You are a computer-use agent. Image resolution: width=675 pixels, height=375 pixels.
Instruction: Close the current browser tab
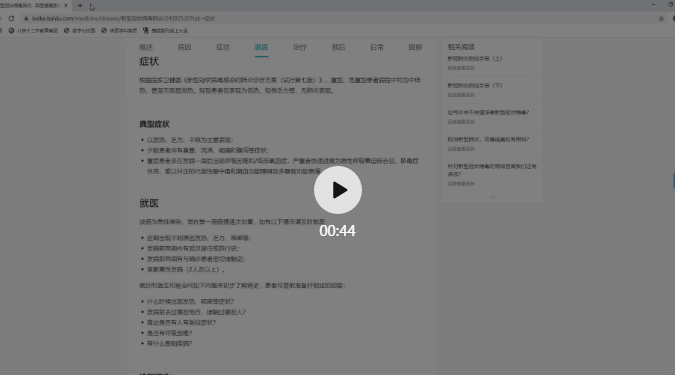(66, 6)
